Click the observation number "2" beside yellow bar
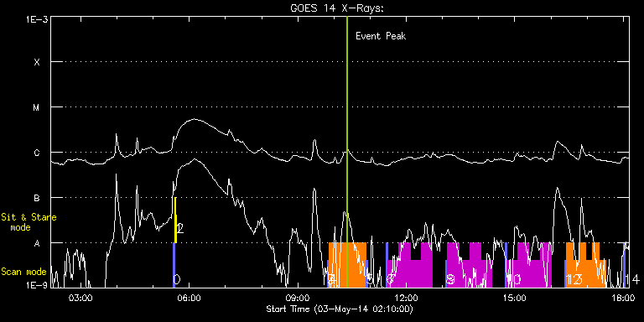Screen dimensions: 644x322 [180, 229]
